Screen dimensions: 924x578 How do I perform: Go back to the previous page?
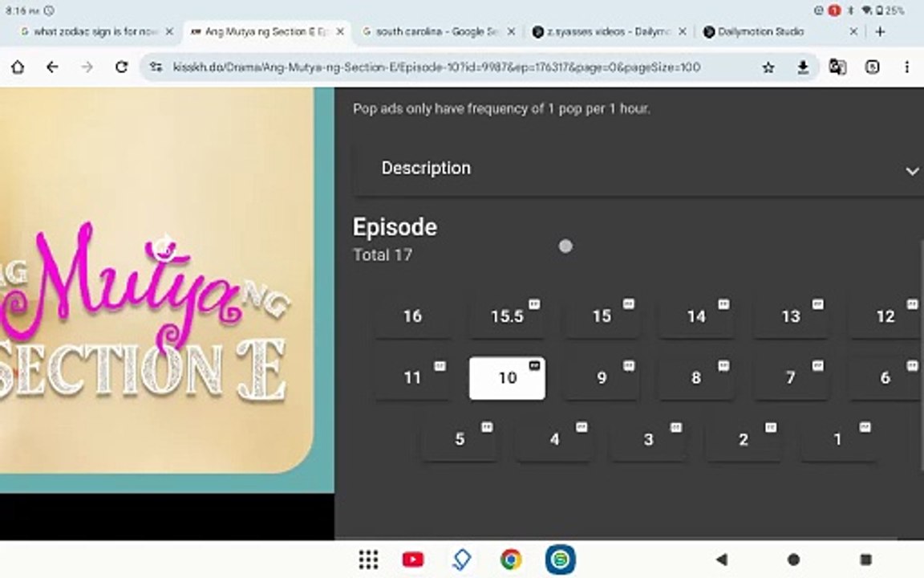[x=52, y=67]
